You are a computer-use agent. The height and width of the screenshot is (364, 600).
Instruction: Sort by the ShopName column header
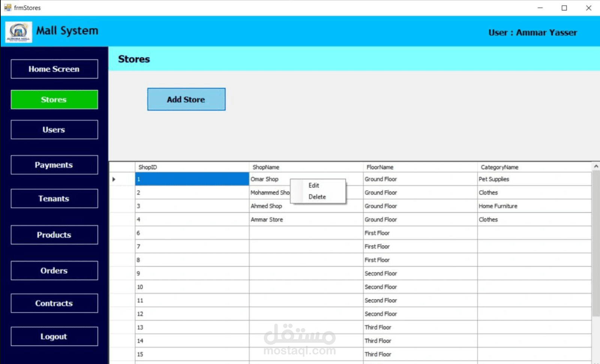(x=306, y=167)
